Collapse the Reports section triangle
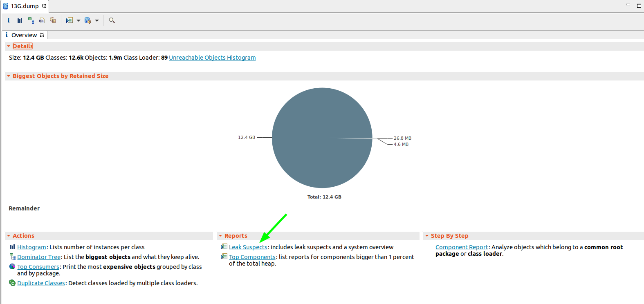 point(220,236)
